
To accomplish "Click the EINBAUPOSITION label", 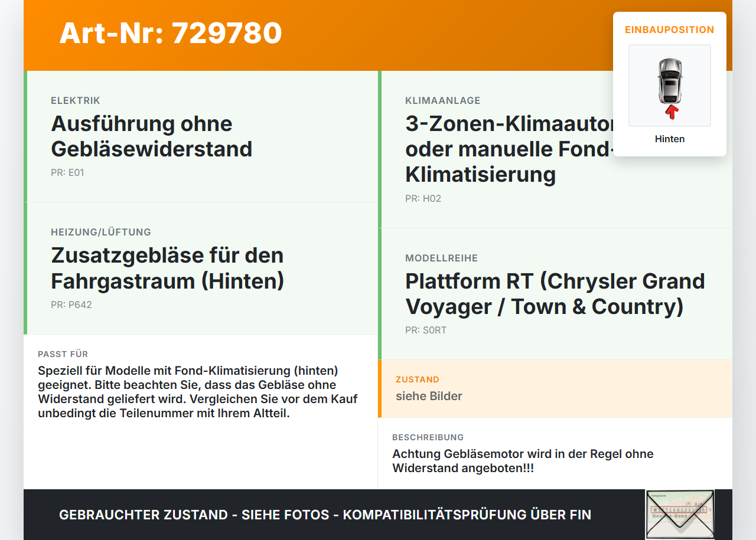I will click(x=670, y=30).
